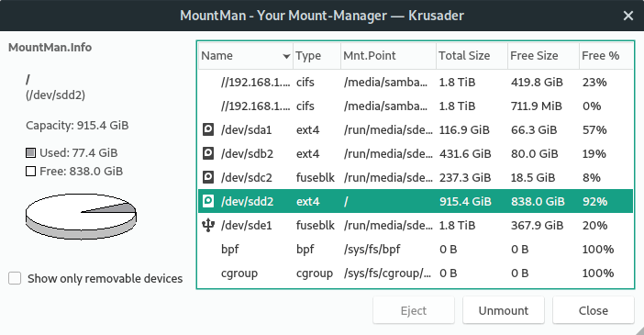Viewport: 644px width, 335px height.
Task: Click the ext4 type cell for /dev/sda1
Action: [307, 130]
